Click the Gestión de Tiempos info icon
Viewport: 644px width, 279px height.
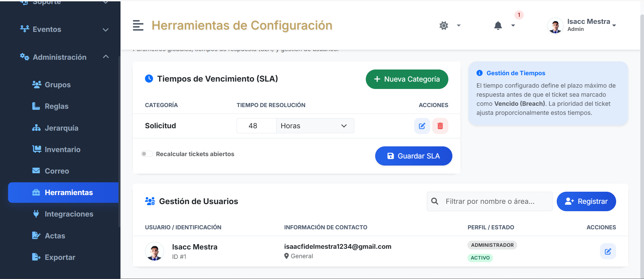(480, 73)
